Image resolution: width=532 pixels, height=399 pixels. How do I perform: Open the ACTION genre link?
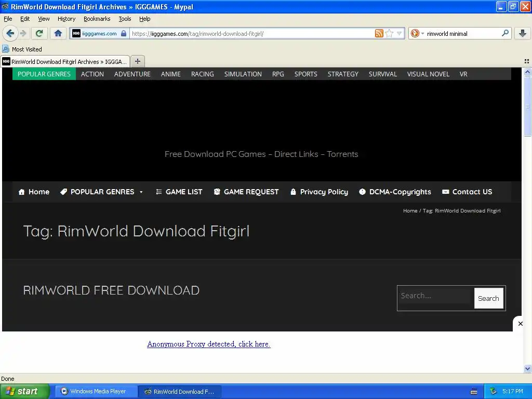92,74
